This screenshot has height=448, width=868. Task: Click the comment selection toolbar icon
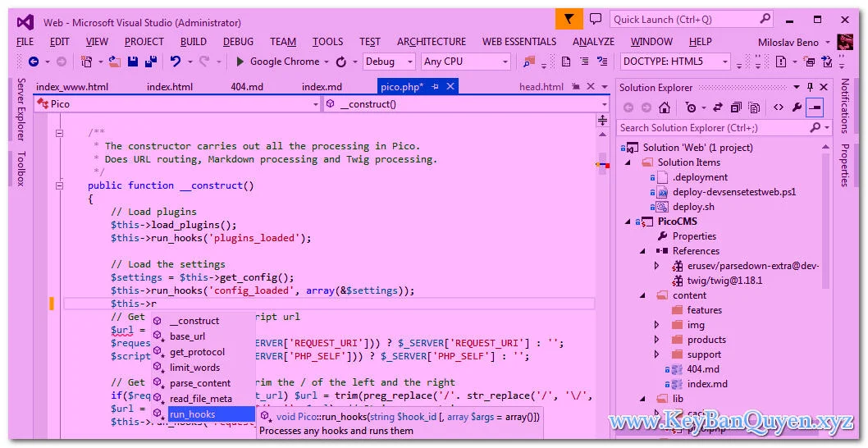583,62
